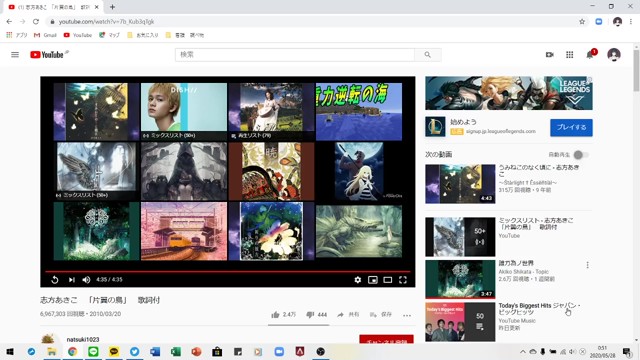Open the アプリ apps bookmark

click(x=17, y=35)
